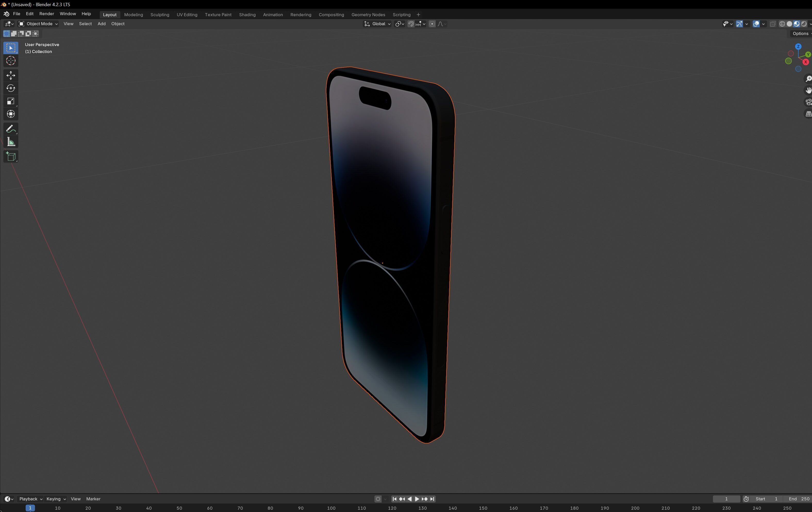Add a new workspace tab
This screenshot has width=812, height=512.
[x=418, y=14]
